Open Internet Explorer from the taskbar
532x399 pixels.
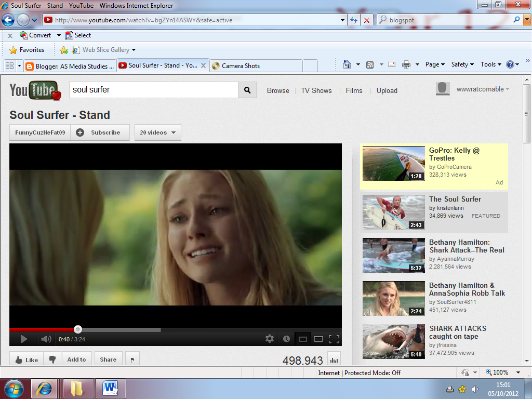click(x=44, y=388)
